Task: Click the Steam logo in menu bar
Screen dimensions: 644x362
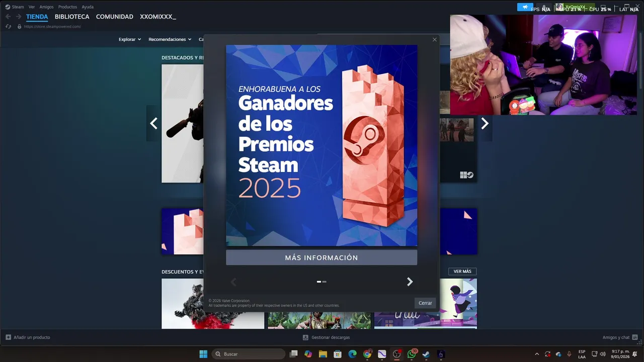Action: tap(8, 7)
